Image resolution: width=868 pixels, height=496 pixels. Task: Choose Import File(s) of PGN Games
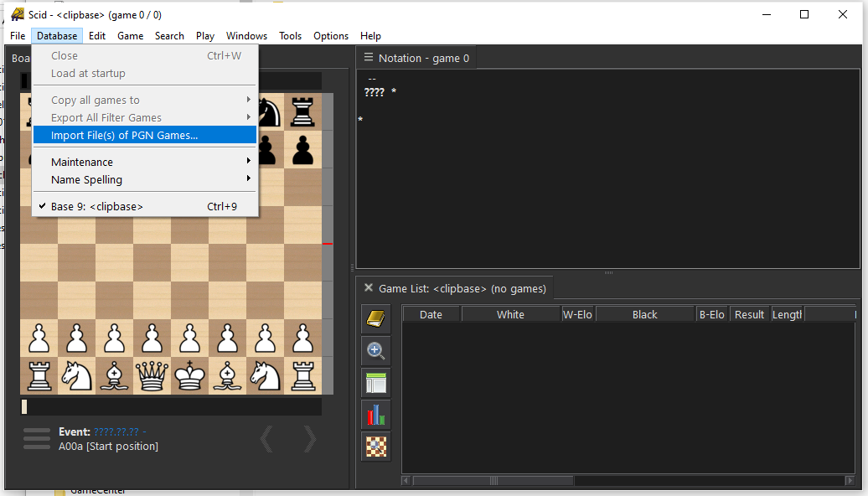tap(145, 136)
